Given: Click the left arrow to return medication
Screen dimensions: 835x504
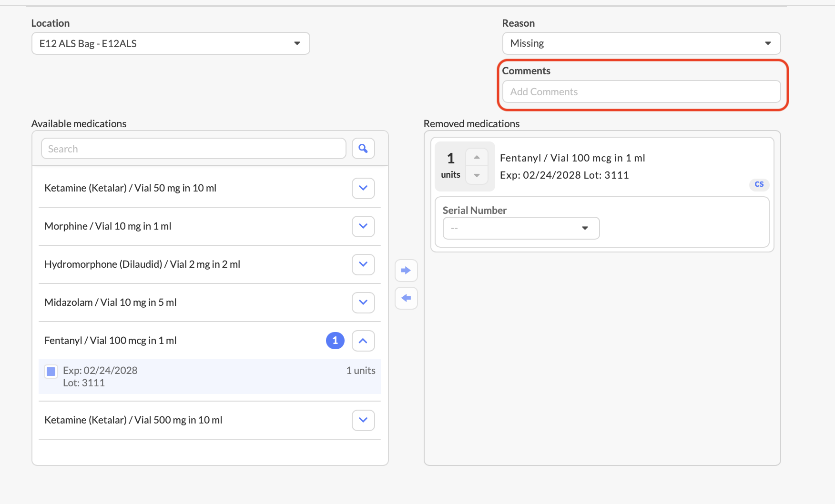Looking at the screenshot, I should click(406, 298).
